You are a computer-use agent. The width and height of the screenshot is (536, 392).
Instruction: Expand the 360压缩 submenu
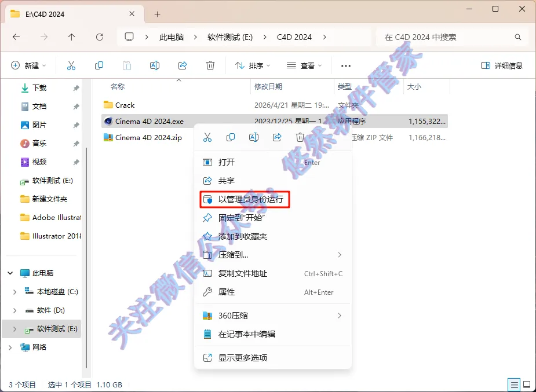click(340, 316)
